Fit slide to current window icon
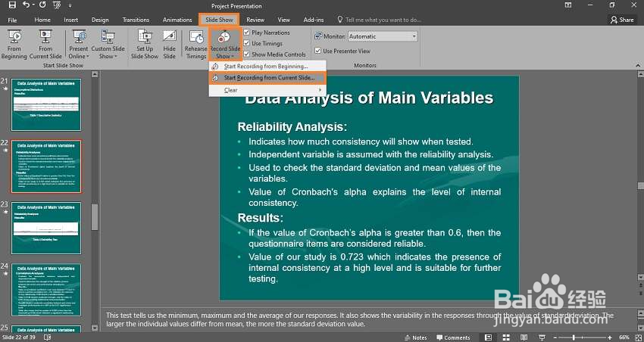The height and width of the screenshot is (342, 644). (638, 337)
